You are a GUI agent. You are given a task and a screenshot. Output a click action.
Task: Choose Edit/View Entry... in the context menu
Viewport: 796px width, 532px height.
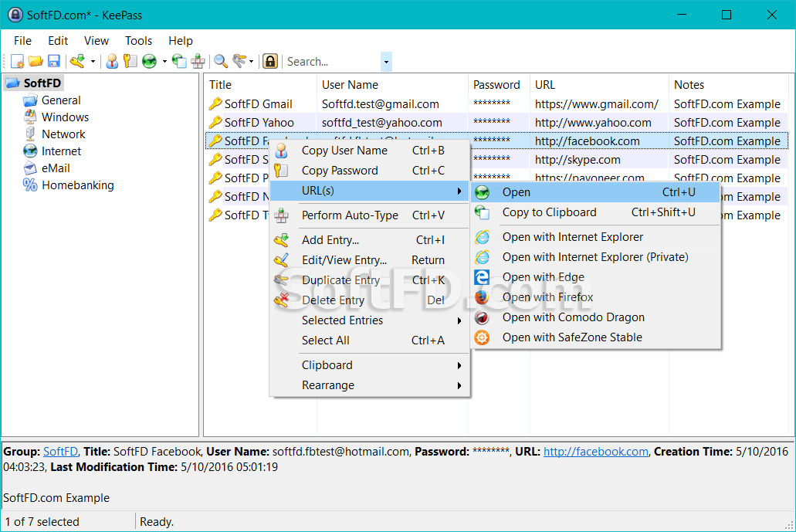369,260
